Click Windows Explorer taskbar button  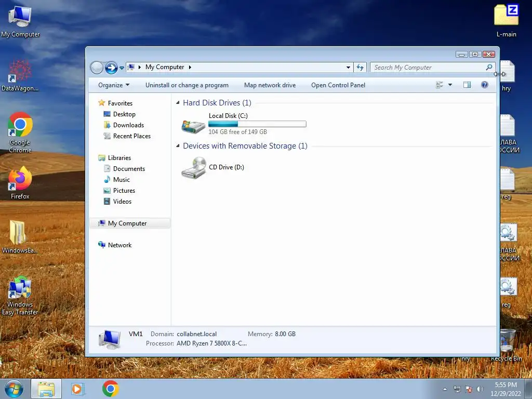[x=46, y=389]
